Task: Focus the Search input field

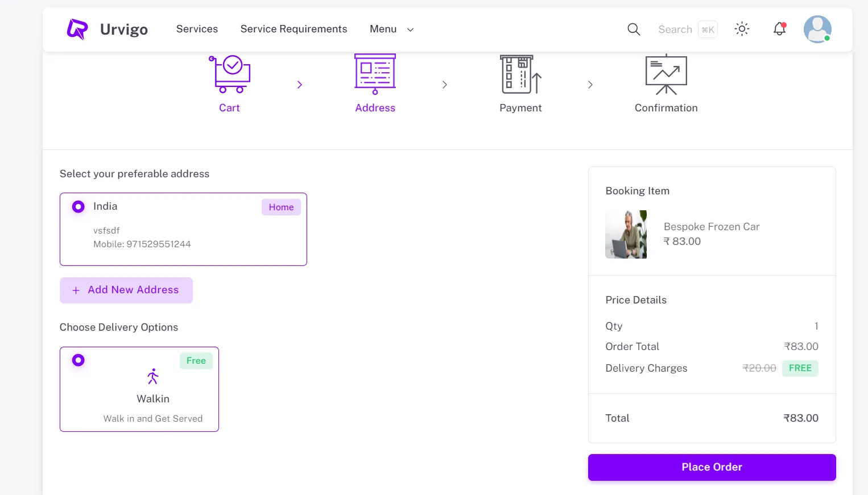Action: pyautogui.click(x=675, y=30)
